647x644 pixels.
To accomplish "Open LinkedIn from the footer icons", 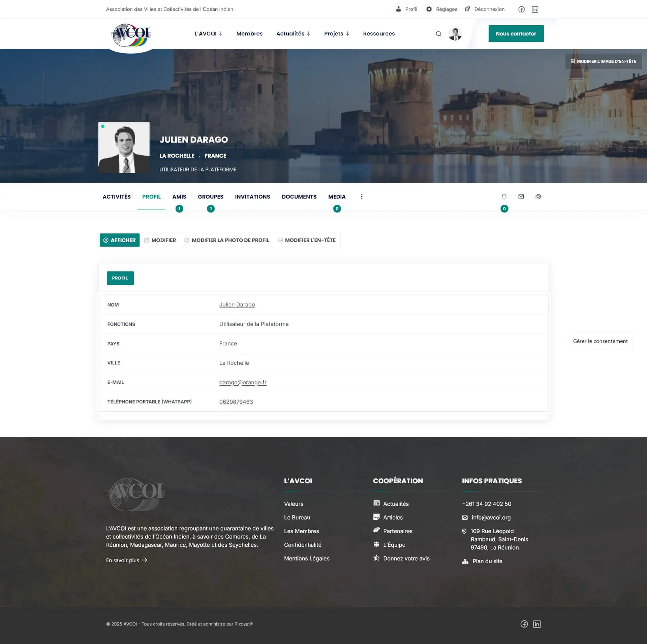I will 537,624.
